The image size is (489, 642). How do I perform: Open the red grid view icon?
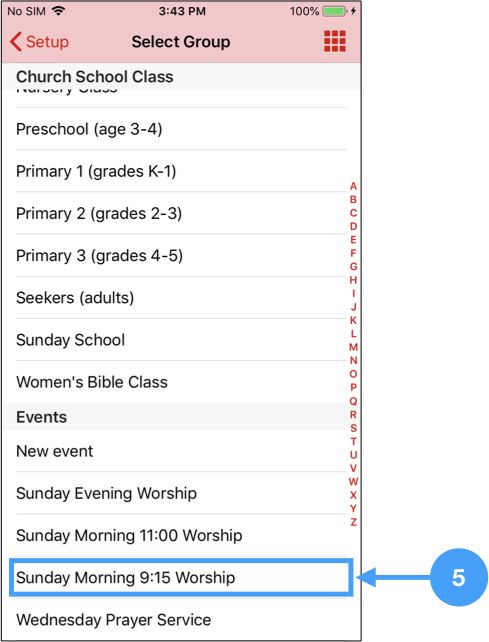tap(335, 41)
